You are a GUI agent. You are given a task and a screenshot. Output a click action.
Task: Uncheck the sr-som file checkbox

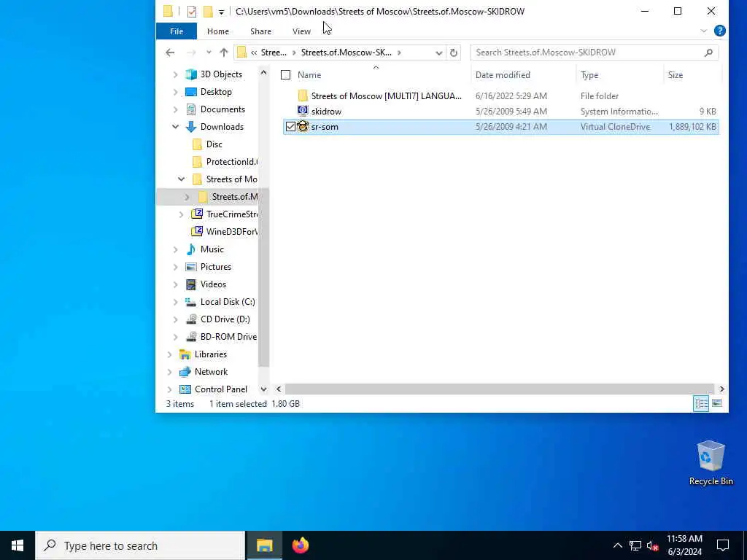pos(290,127)
